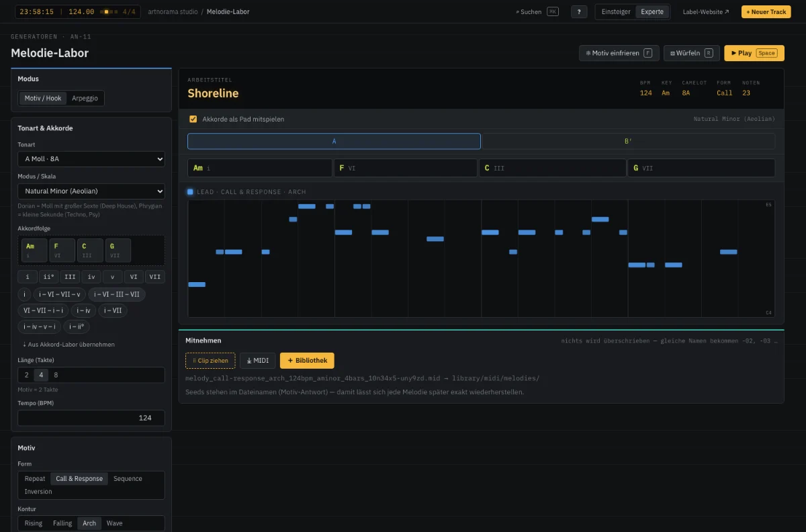The width and height of the screenshot is (806, 532).
Task: Add the melody to Bibliothek
Action: [x=307, y=361]
